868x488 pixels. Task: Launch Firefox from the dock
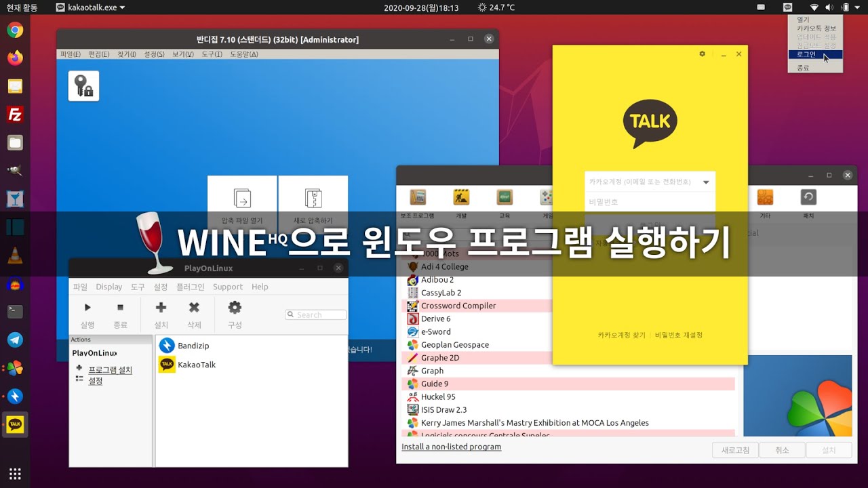pos(15,58)
